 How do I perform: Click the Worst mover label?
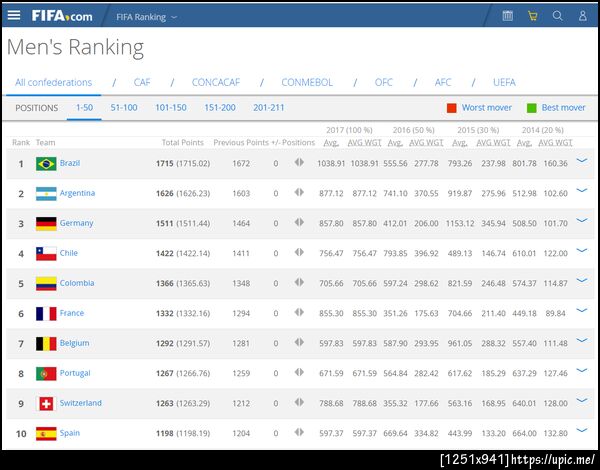pyautogui.click(x=487, y=108)
